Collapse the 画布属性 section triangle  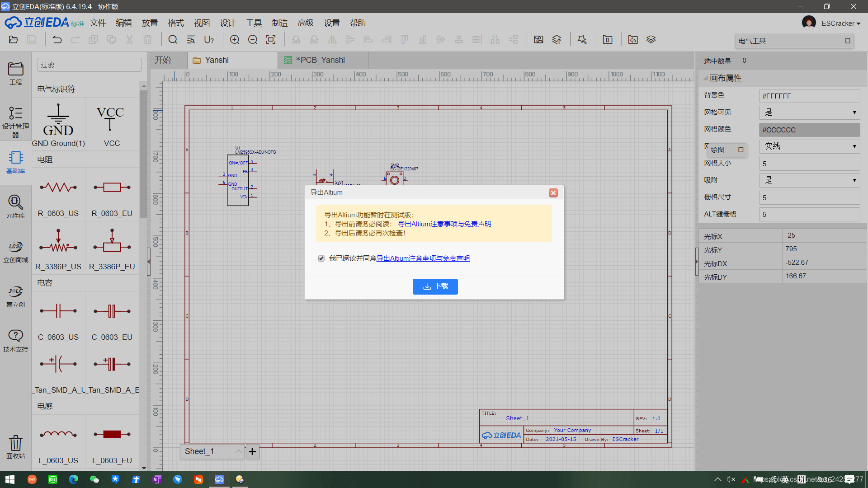click(x=705, y=78)
